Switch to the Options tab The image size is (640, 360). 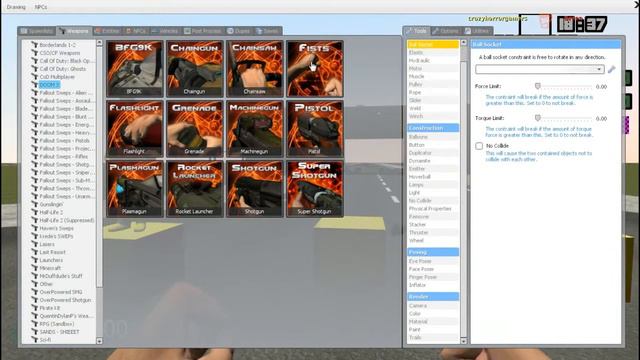pos(446,31)
